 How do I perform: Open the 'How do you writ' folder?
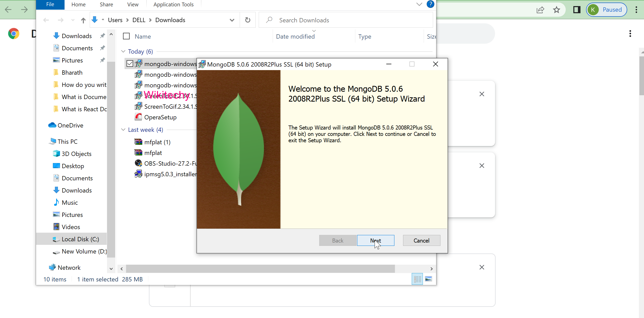coord(84,85)
